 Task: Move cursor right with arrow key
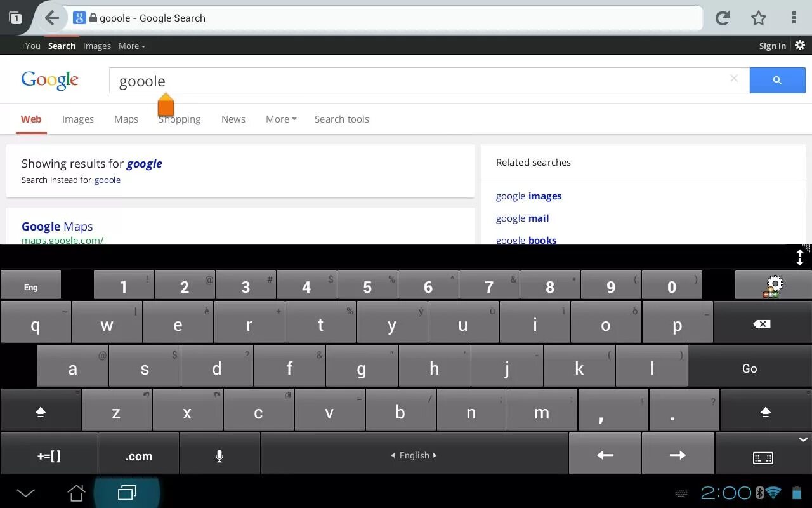[x=678, y=455]
